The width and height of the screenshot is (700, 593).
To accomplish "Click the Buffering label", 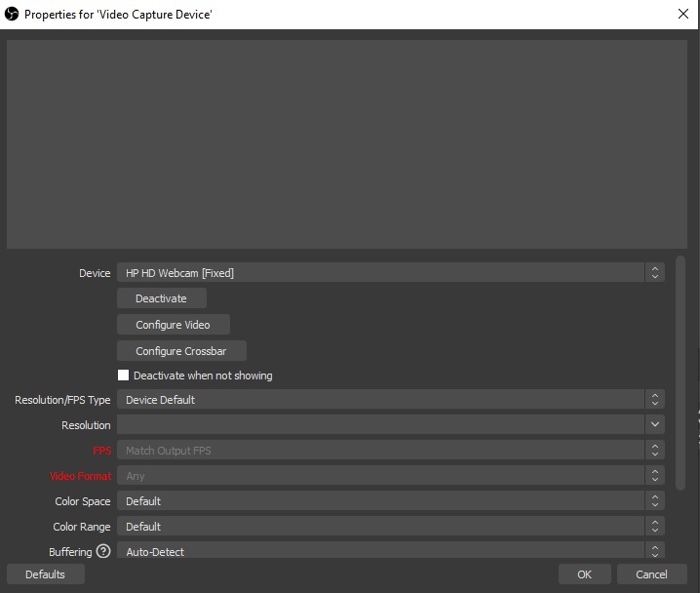I will pyautogui.click(x=70, y=552).
